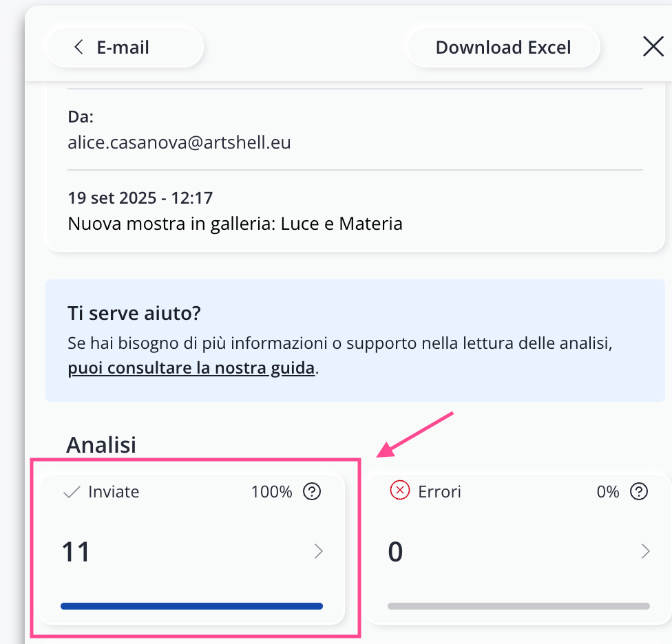672x644 pixels.
Task: Click the red Errori cross icon
Action: point(399,491)
